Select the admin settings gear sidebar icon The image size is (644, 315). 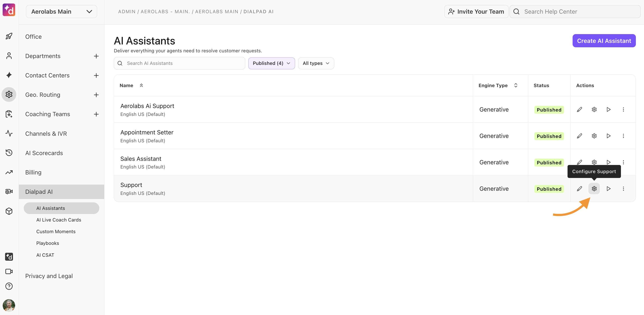coord(9,95)
